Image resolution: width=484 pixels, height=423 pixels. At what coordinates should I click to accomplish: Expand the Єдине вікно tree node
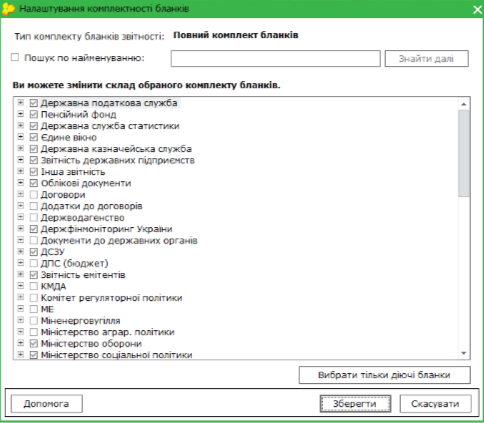pos(21,137)
